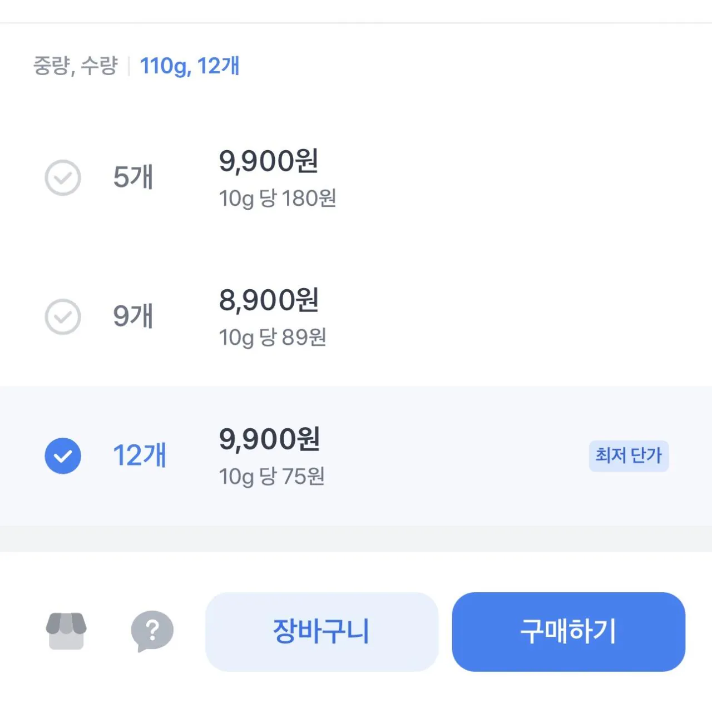Click the 9,900원 price of 12개 option

point(269,439)
